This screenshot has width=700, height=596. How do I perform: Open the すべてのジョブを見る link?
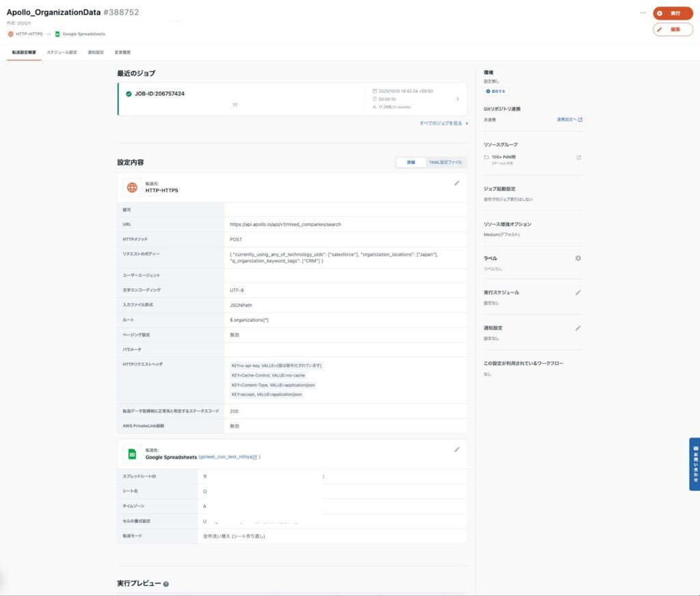pos(444,124)
